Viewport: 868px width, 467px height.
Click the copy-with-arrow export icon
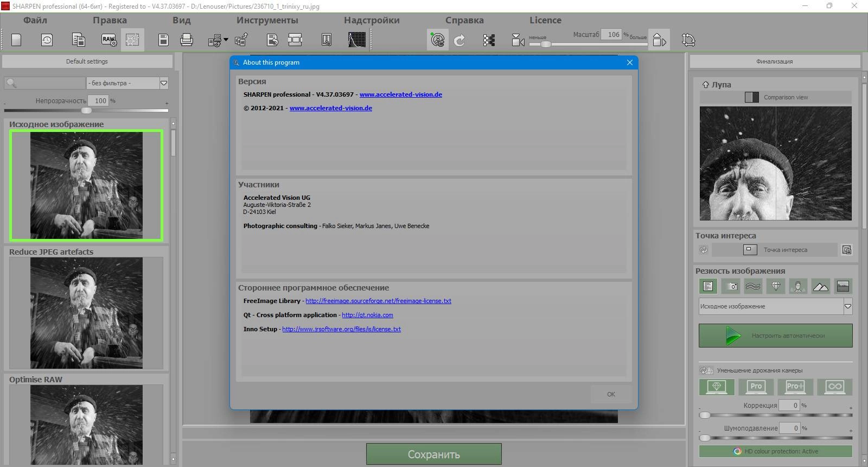point(241,40)
